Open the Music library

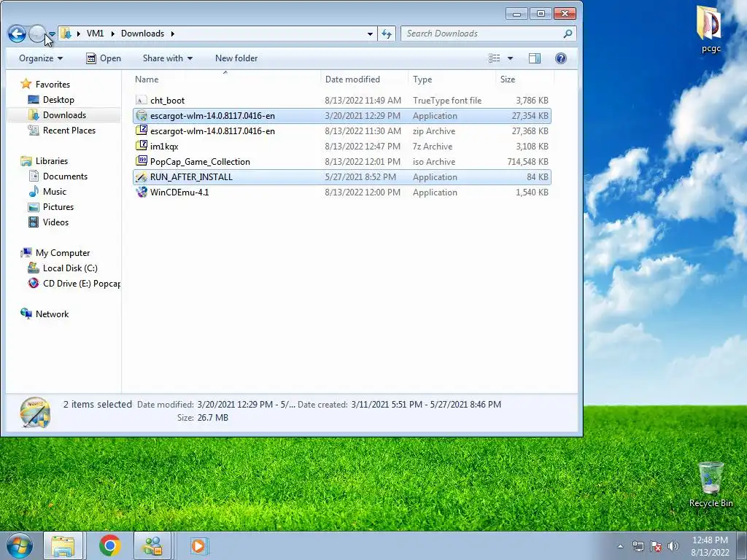[x=54, y=192]
